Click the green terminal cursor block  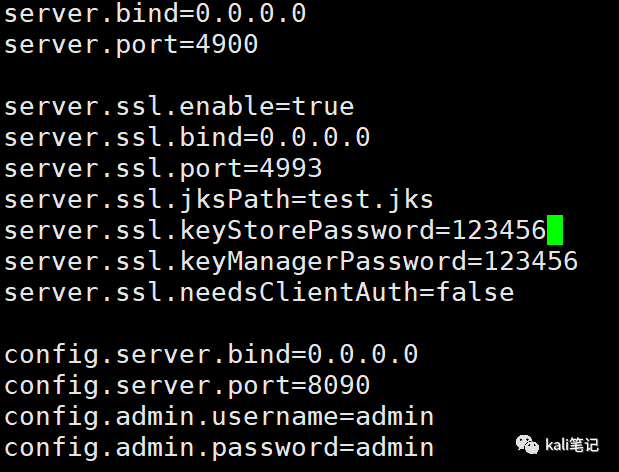click(554, 231)
